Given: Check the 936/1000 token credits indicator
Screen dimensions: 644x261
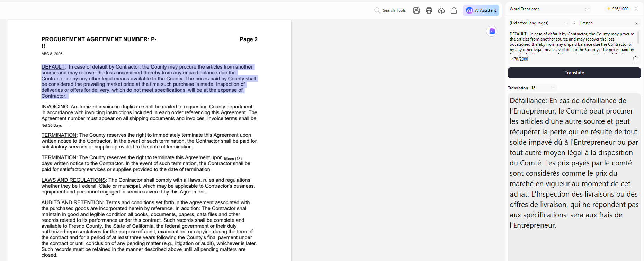Looking at the screenshot, I should [618, 9].
